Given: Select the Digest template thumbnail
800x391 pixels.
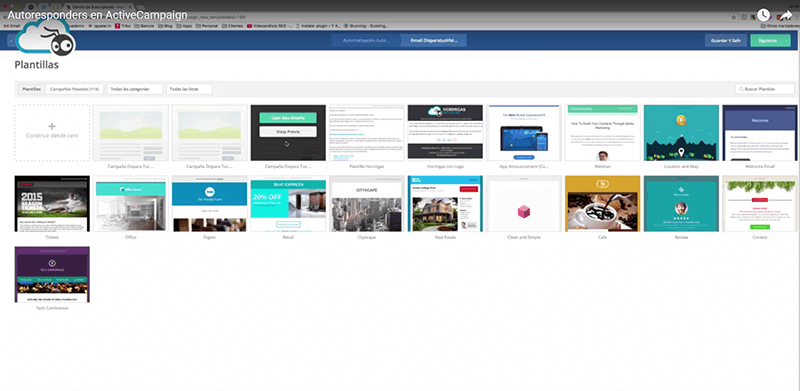Looking at the screenshot, I should point(209,204).
